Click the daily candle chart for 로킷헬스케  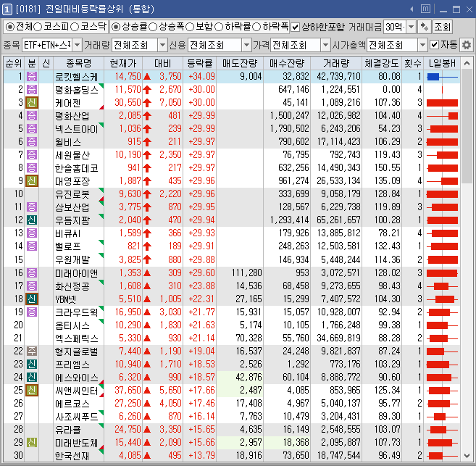442,77
